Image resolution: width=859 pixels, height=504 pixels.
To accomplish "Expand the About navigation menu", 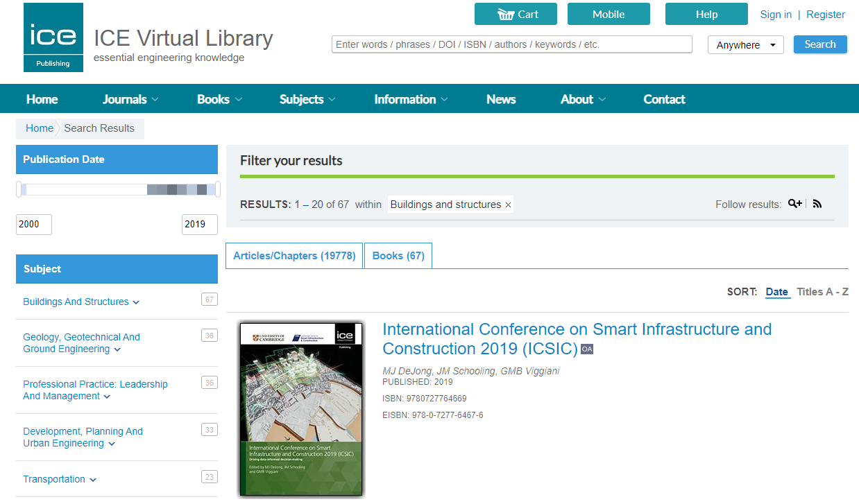I will [583, 99].
